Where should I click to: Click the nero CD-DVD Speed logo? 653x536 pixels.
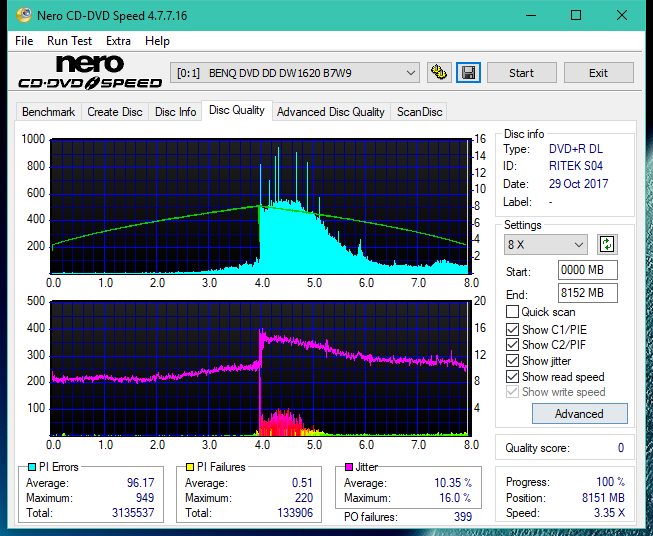point(90,72)
